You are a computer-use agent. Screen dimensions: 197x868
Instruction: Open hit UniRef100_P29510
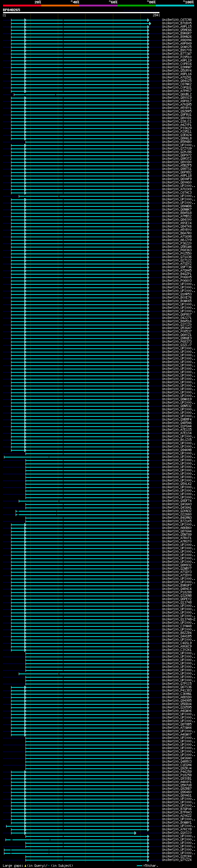pos(177,57)
